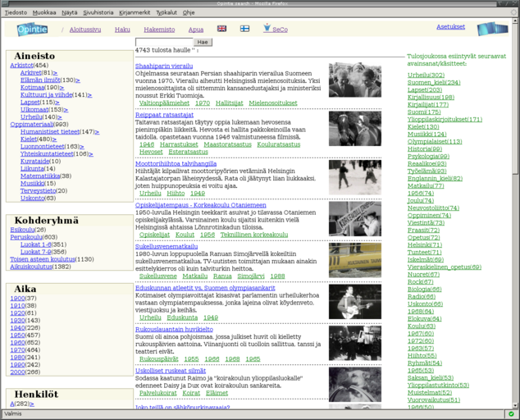This screenshot has width=520, height=420.
Task: Expand the Kielet(480) arrow
Action: pyautogui.click(x=54, y=139)
